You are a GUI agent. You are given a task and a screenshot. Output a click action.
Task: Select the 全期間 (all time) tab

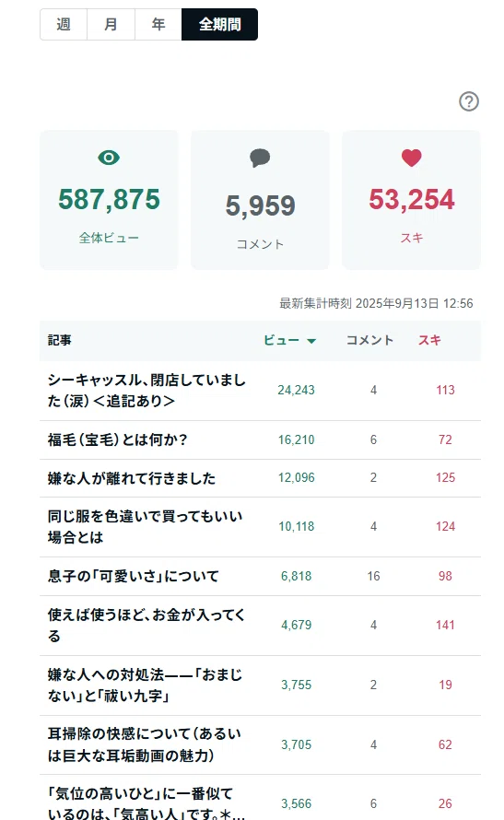tap(219, 24)
